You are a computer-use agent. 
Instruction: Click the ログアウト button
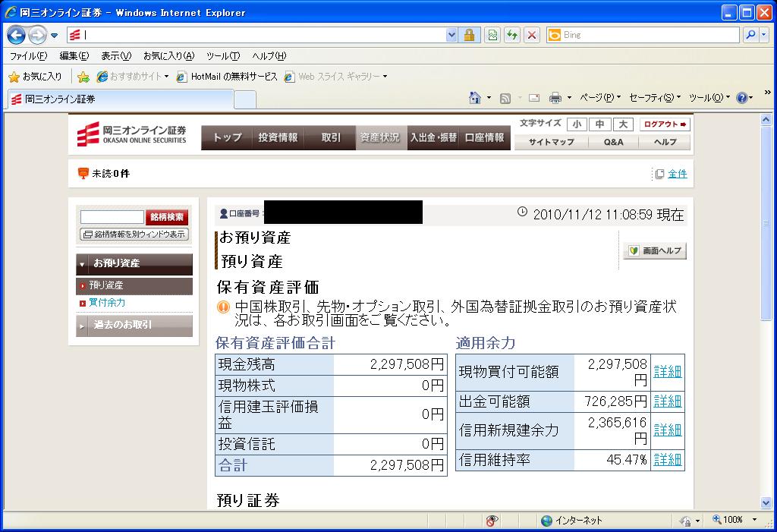pos(665,124)
